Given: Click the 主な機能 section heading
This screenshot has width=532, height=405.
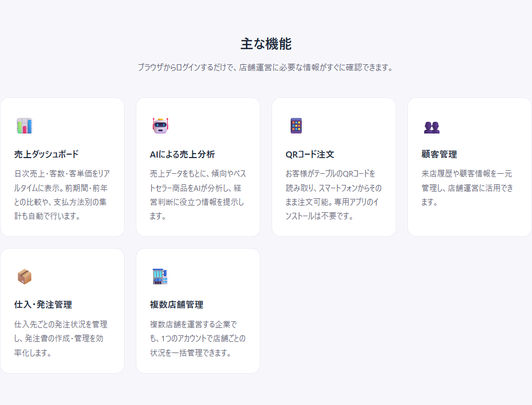Looking at the screenshot, I should click(x=266, y=44).
